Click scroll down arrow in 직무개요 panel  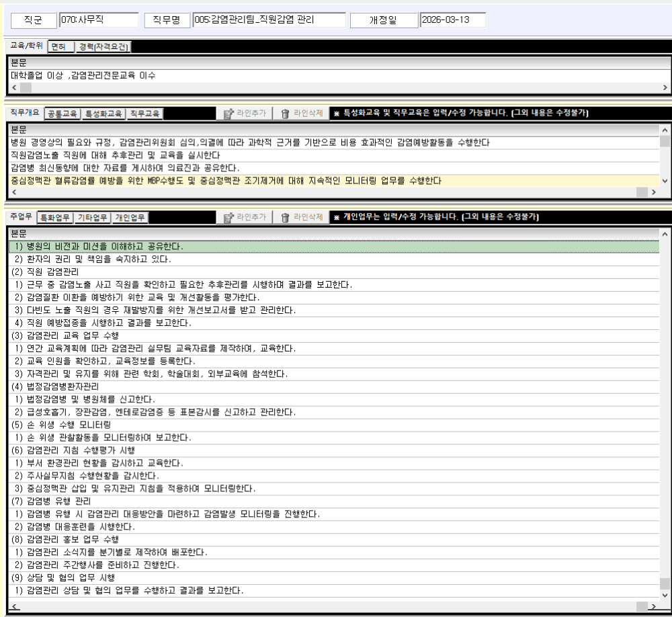coord(665,181)
